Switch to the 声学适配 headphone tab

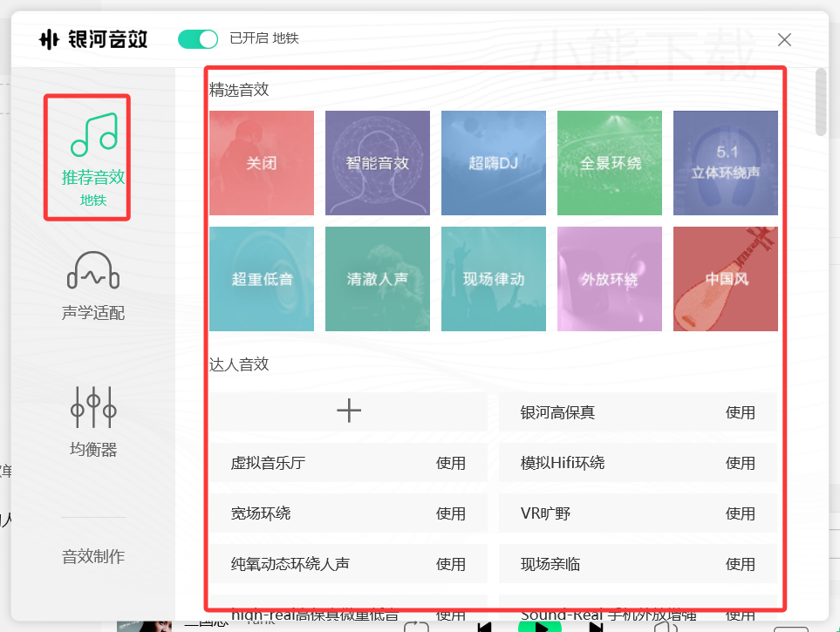(93, 286)
